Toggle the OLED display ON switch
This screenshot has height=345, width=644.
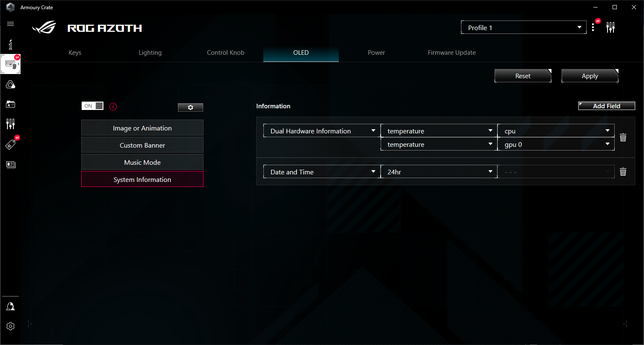[x=93, y=106]
